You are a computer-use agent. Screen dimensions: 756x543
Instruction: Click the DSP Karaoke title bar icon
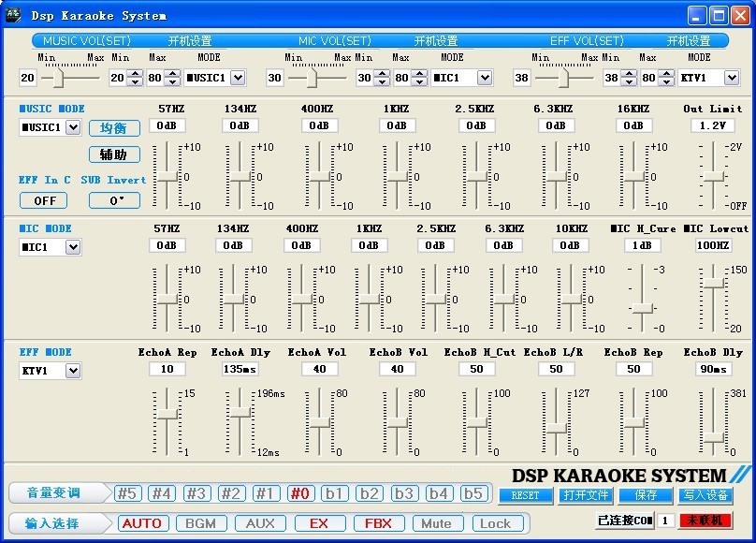coord(11,14)
